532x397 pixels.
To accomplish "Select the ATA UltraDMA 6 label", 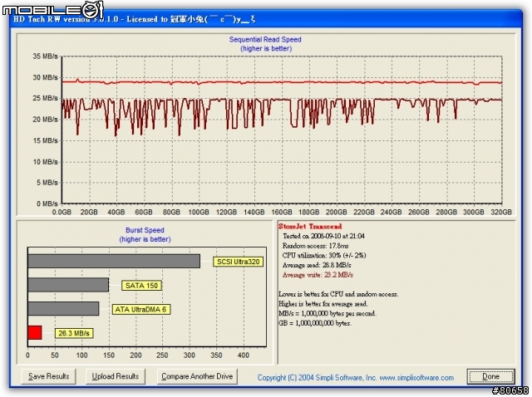I will click(141, 309).
